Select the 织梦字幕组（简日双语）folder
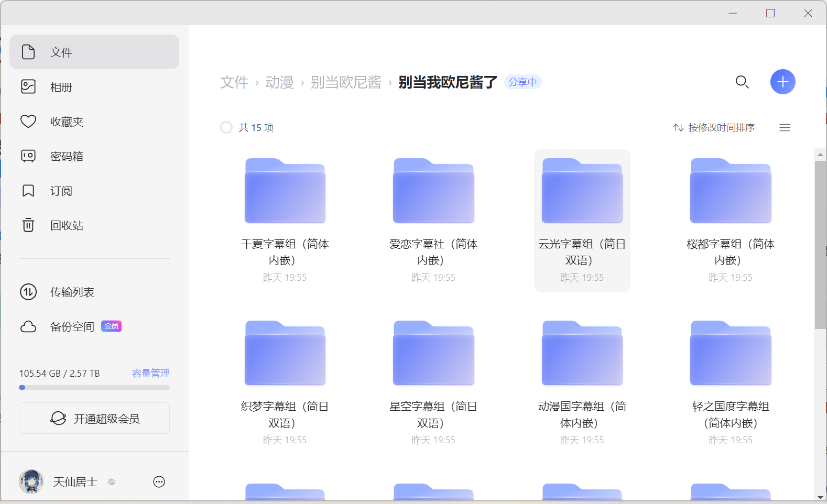The image size is (827, 504). pos(285,382)
